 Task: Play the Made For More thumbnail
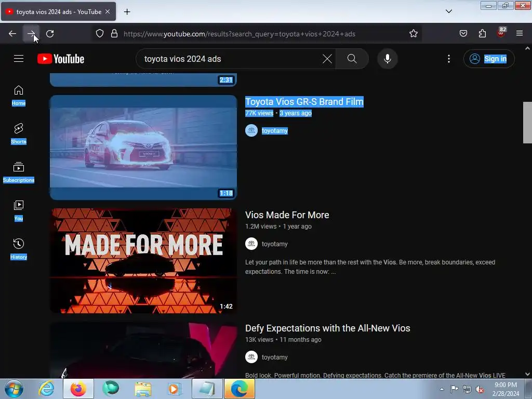pyautogui.click(x=143, y=261)
